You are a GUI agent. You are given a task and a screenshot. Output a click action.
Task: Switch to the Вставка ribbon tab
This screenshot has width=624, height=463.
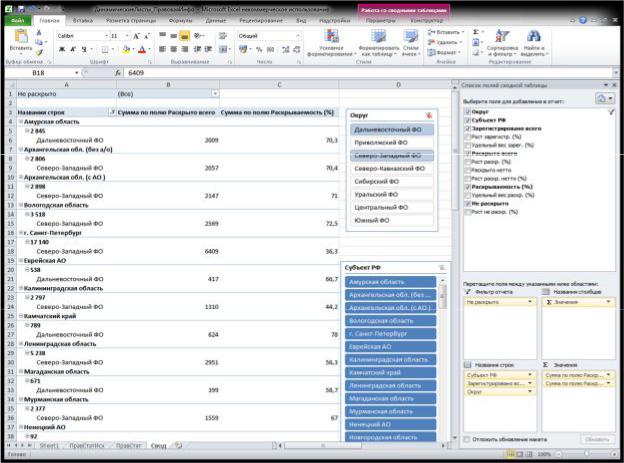click(83, 20)
